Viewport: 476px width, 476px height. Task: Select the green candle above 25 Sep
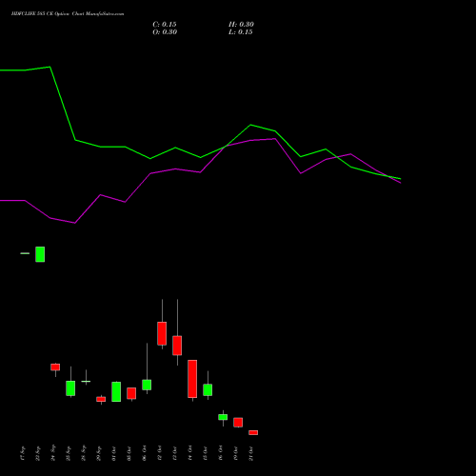pyautogui.click(x=70, y=388)
